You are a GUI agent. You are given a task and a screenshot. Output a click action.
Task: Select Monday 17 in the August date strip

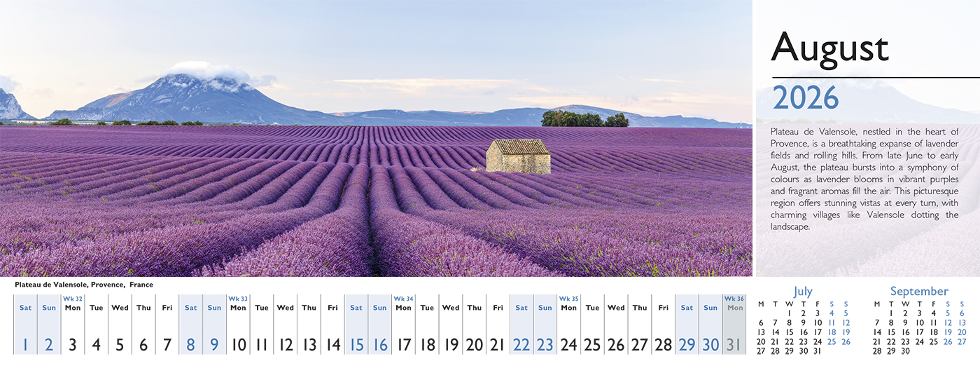403,324
